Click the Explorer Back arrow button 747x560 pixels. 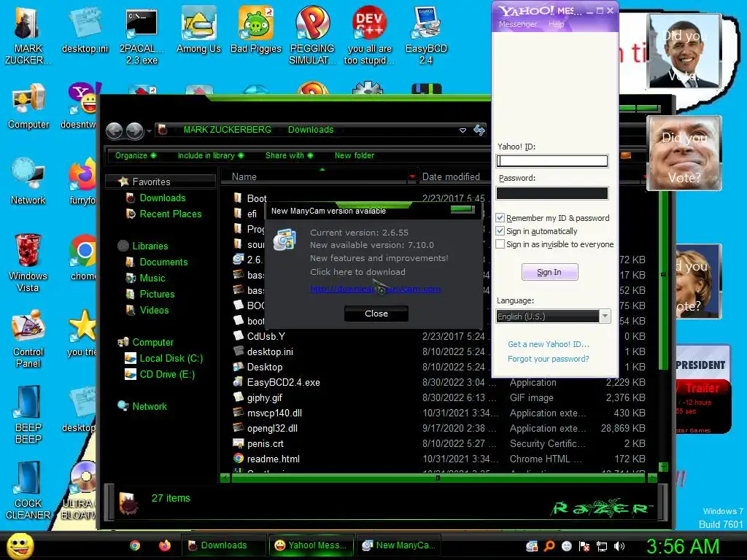[x=115, y=131]
